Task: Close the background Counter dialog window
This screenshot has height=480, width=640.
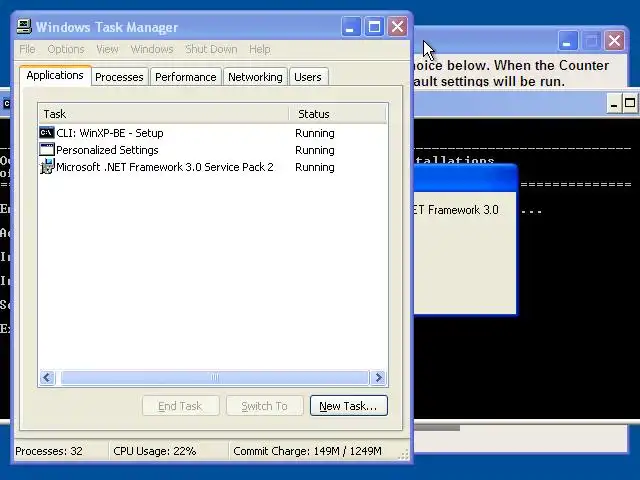Action: point(614,41)
